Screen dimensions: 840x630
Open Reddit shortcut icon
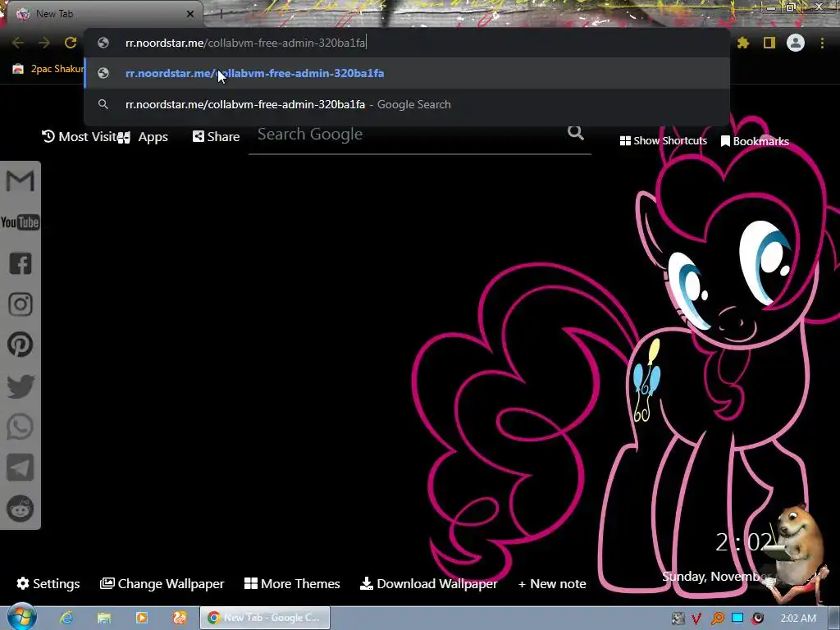[x=21, y=509]
